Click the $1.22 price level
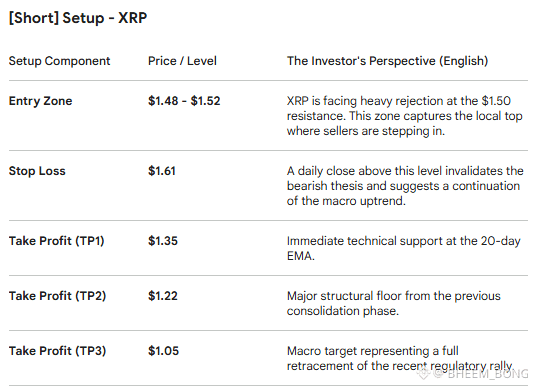Image resolution: width=536 pixels, height=389 pixels. tap(163, 296)
